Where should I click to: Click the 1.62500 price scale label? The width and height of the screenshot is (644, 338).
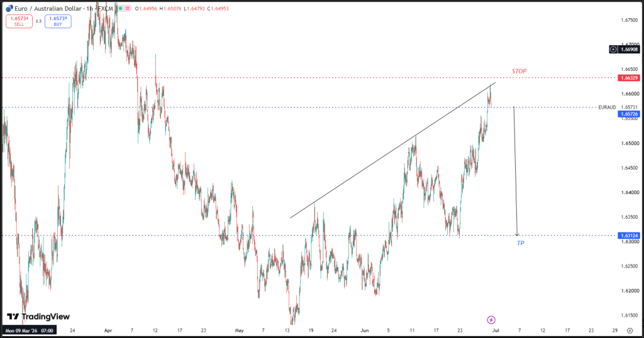[x=630, y=266]
